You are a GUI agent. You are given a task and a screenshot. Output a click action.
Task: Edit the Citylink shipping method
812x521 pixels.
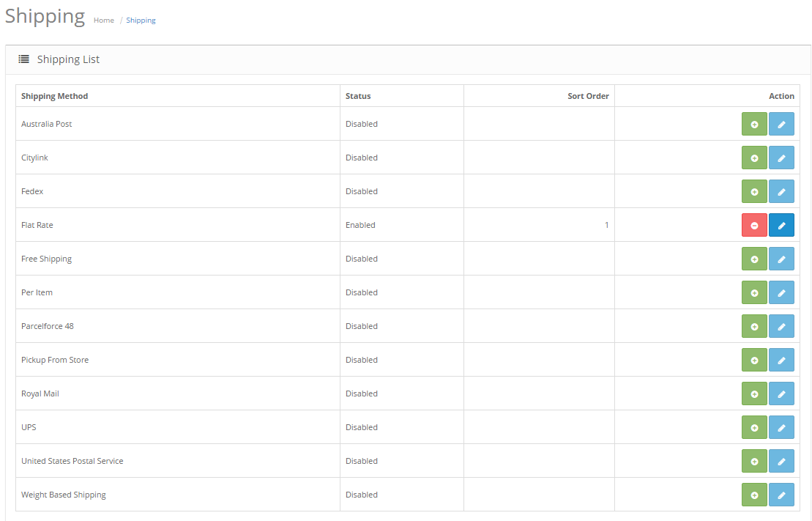point(781,158)
